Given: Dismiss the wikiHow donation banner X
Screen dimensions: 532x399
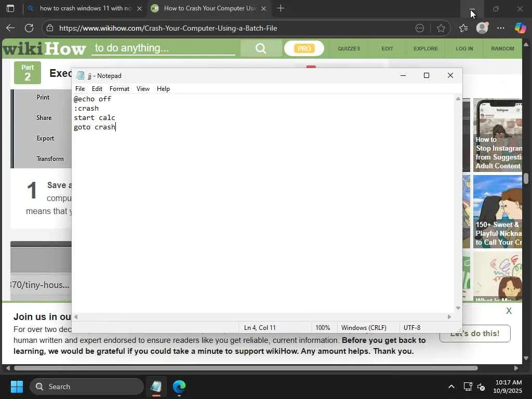Looking at the screenshot, I should tap(509, 311).
